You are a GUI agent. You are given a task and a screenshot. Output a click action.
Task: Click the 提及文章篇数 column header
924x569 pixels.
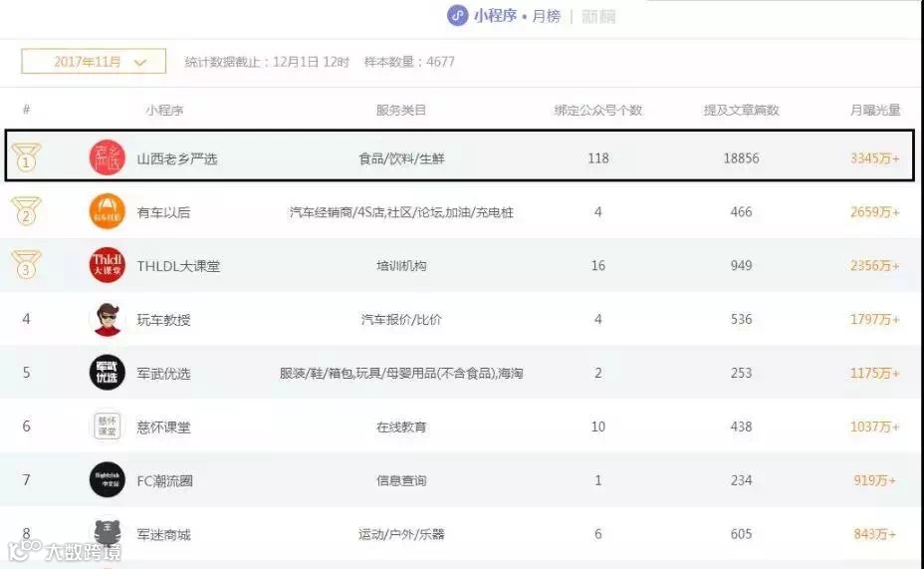[742, 111]
